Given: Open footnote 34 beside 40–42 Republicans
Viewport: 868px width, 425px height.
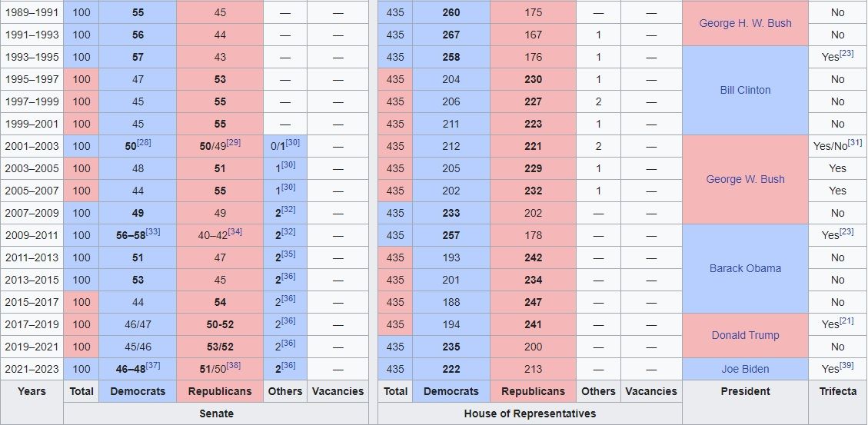Looking at the screenshot, I should pos(234,232).
